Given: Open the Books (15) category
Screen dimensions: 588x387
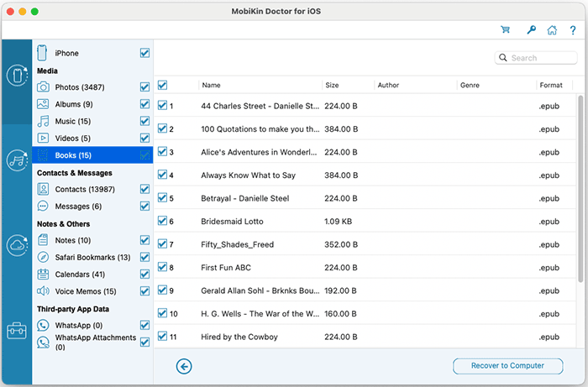Looking at the screenshot, I should coord(92,155).
